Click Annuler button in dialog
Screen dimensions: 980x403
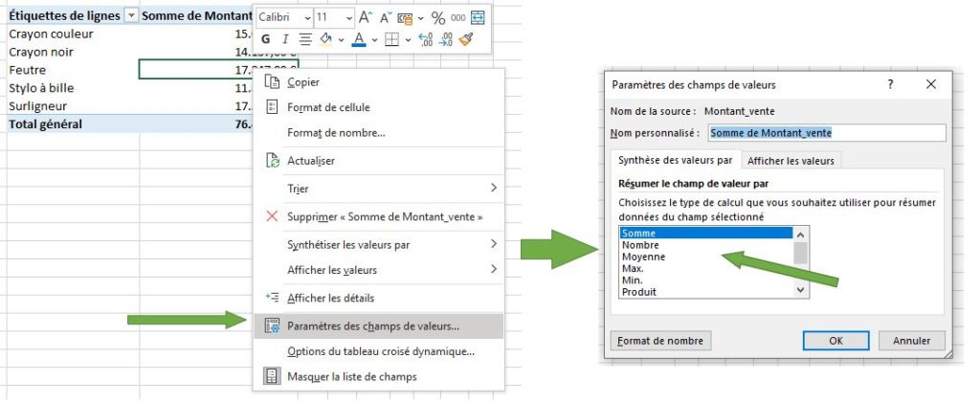click(x=911, y=341)
